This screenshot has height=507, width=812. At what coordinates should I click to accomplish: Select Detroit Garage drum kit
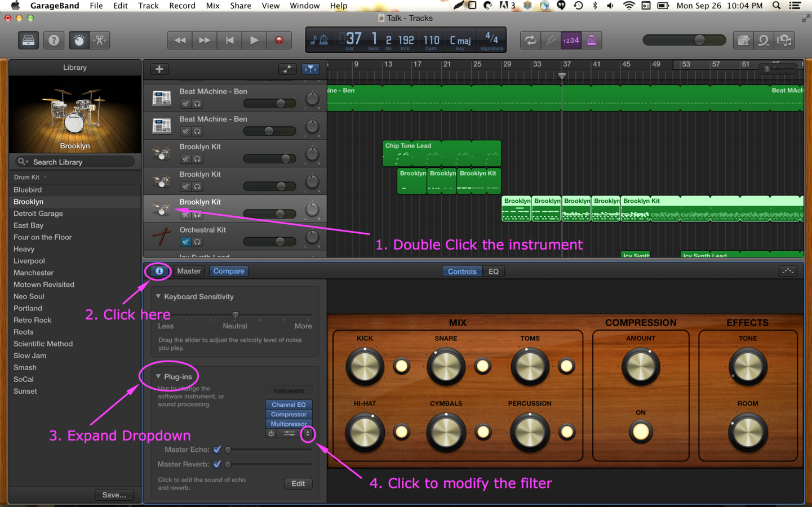coord(38,214)
